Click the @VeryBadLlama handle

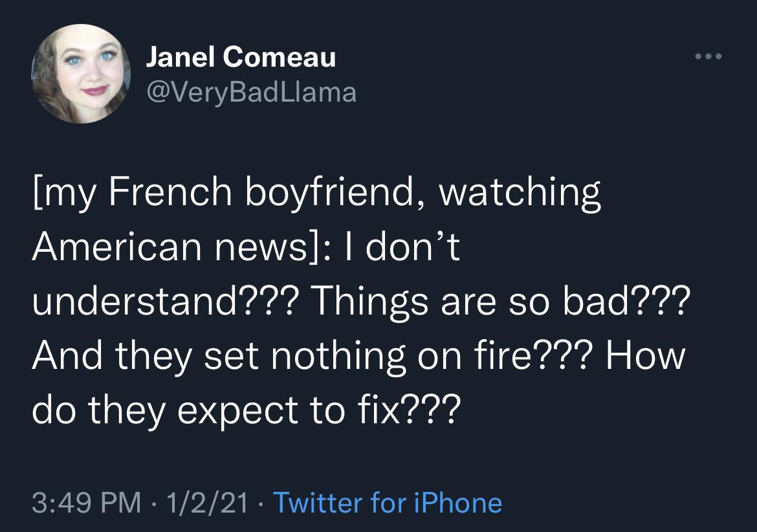pos(251,93)
